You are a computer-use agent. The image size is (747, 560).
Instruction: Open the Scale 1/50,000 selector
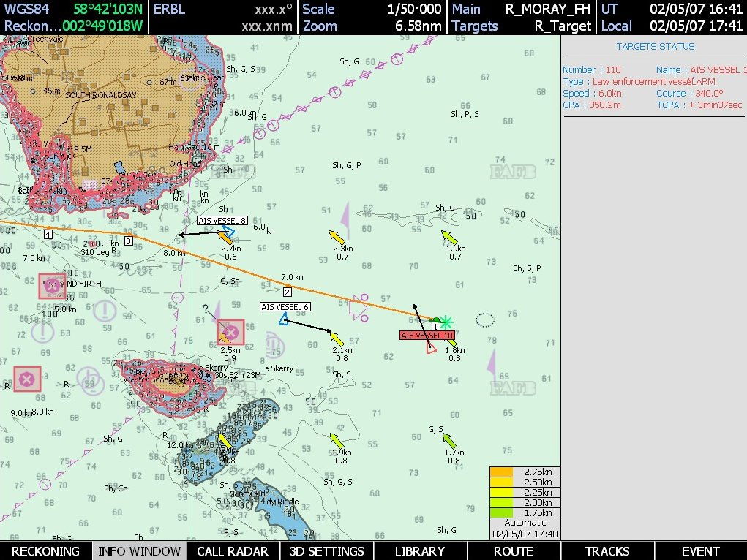pyautogui.click(x=372, y=9)
